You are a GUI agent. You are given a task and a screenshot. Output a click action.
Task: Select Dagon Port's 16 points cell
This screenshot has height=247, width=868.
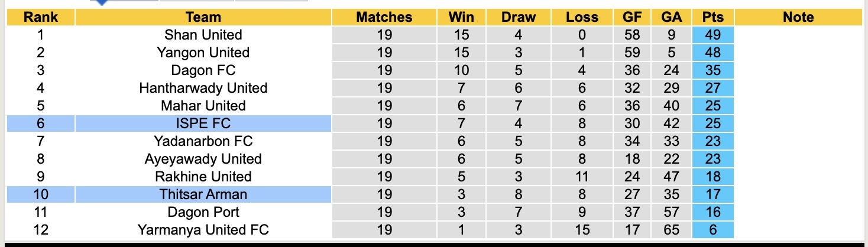pyautogui.click(x=712, y=212)
